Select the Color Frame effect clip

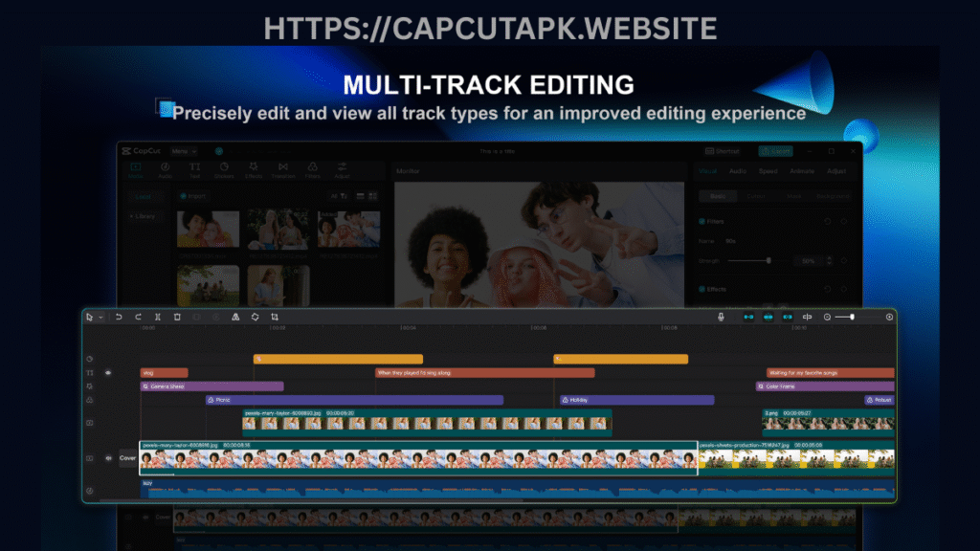click(825, 386)
